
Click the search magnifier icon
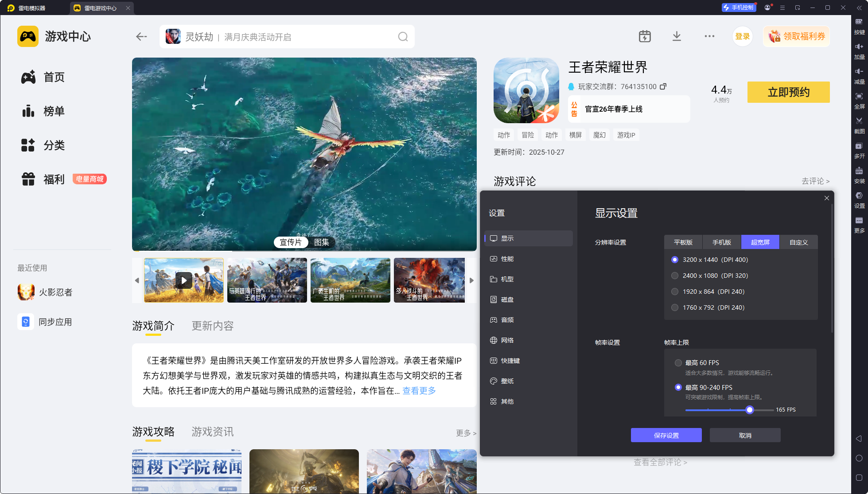pyautogui.click(x=403, y=37)
